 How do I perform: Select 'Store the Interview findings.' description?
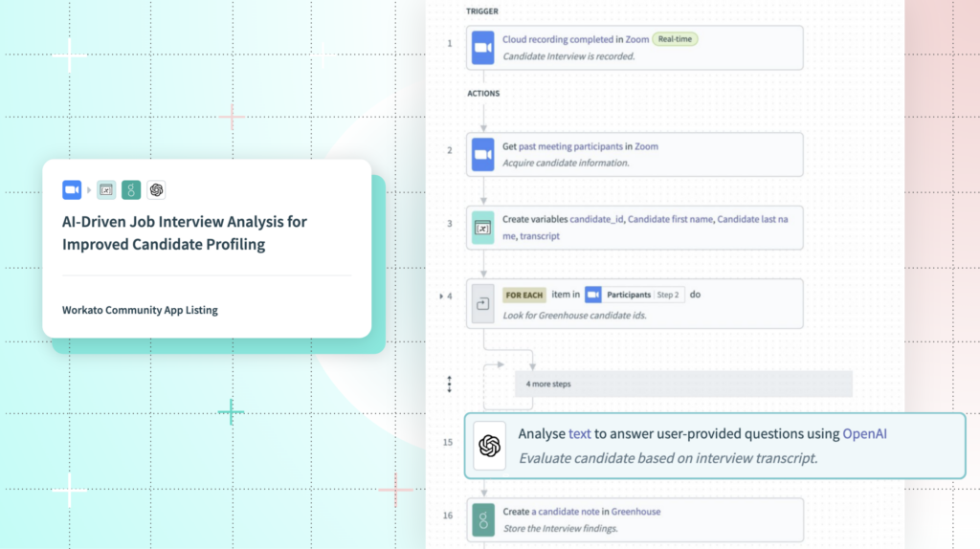pos(561,528)
